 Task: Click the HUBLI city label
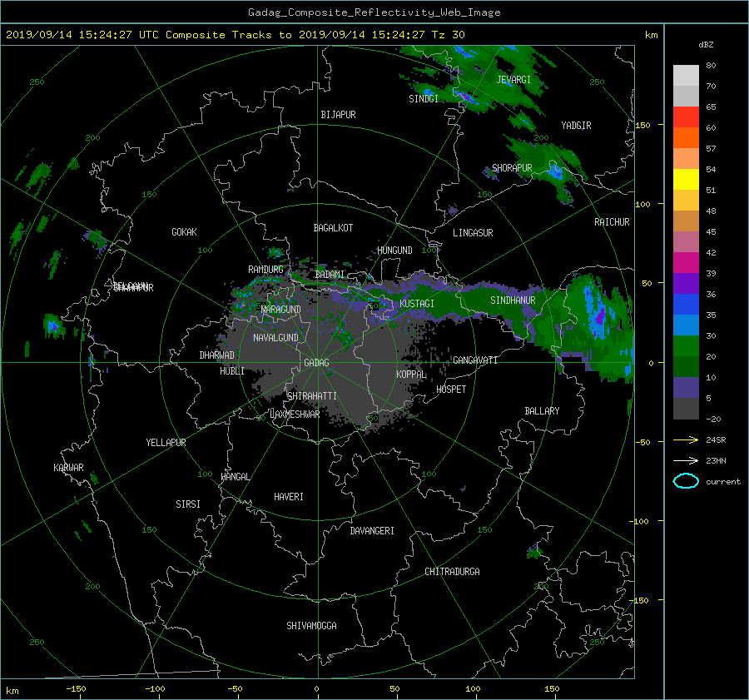(x=232, y=371)
